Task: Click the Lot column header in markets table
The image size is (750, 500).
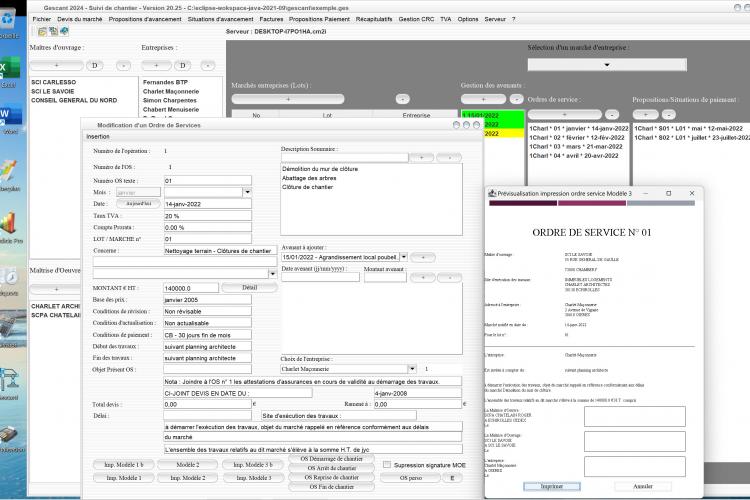Action: tap(327, 115)
